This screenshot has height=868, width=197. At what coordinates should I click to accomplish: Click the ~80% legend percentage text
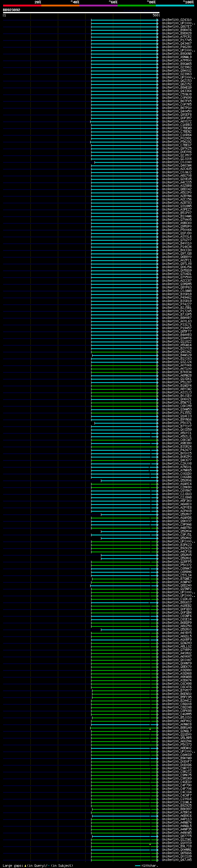[x=151, y=2]
